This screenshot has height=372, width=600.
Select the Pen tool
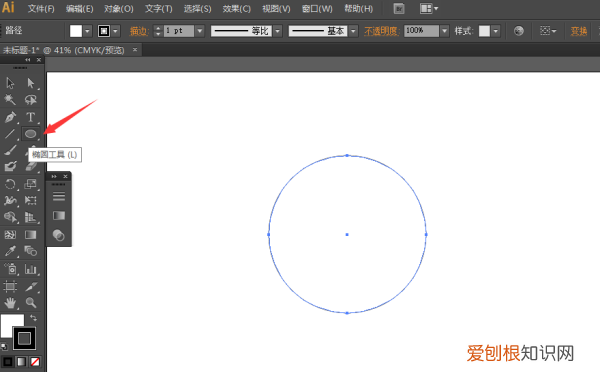pyautogui.click(x=10, y=117)
